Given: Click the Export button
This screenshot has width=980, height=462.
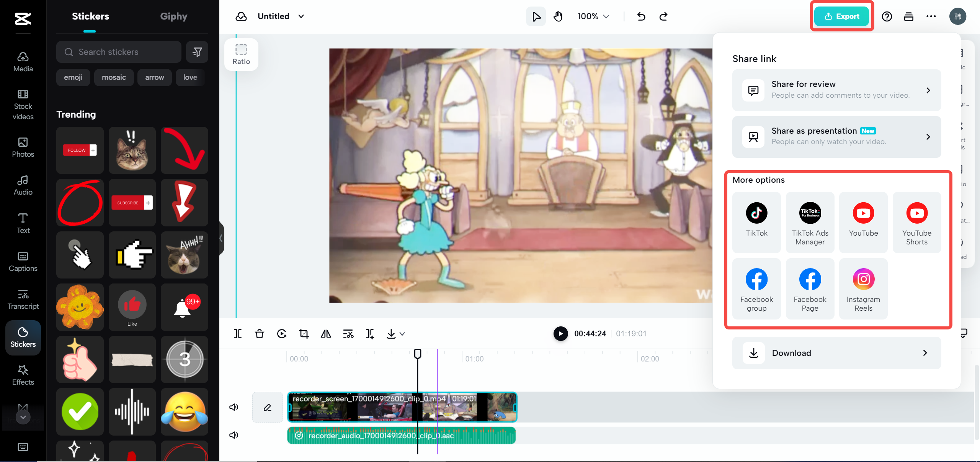Looking at the screenshot, I should (x=842, y=16).
